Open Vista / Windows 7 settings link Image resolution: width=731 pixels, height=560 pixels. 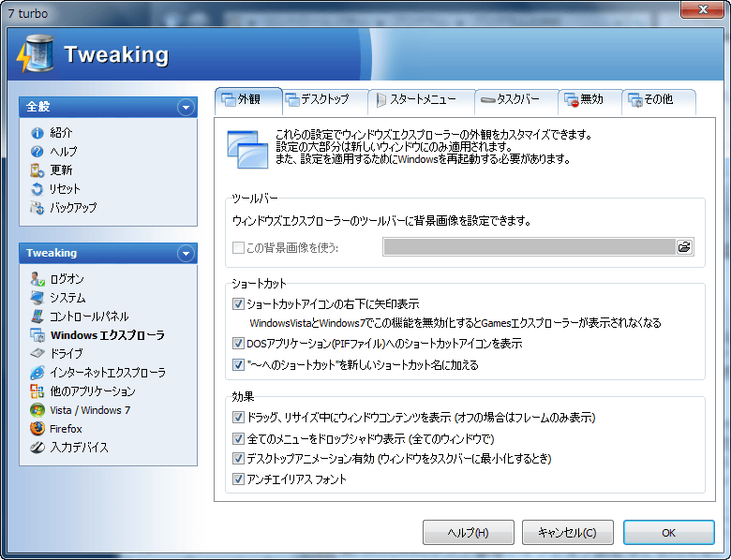(x=90, y=410)
